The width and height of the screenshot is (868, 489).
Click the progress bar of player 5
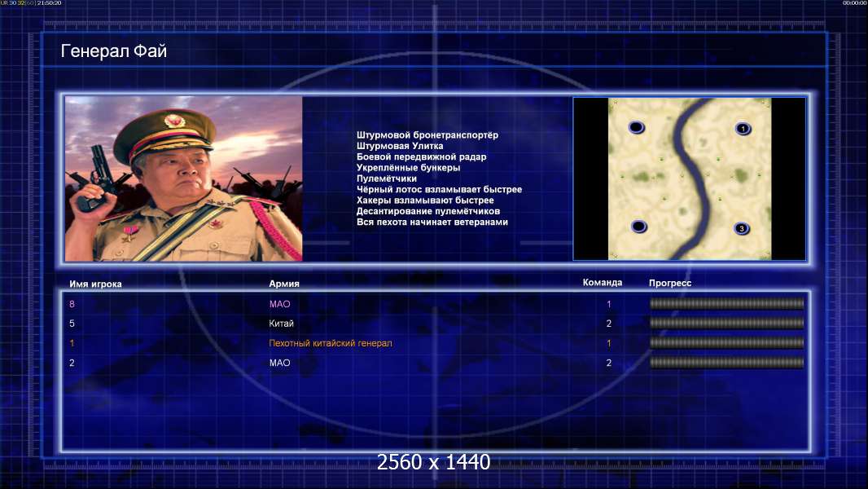726,323
